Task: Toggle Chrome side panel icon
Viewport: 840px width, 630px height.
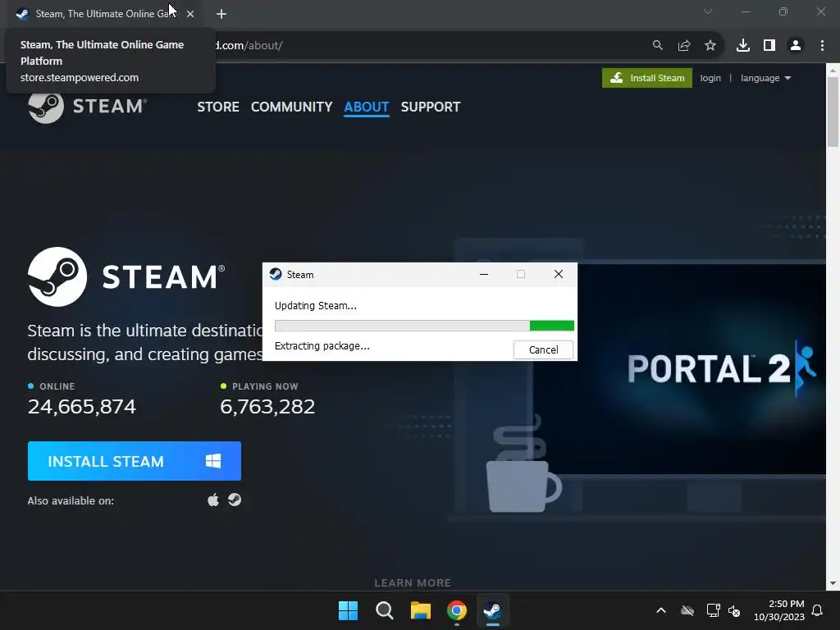Action: (769, 46)
